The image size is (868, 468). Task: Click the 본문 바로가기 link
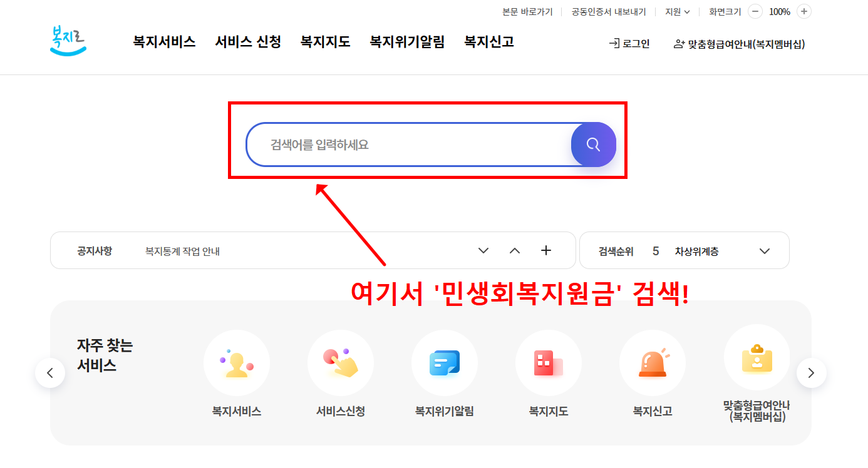pos(528,11)
